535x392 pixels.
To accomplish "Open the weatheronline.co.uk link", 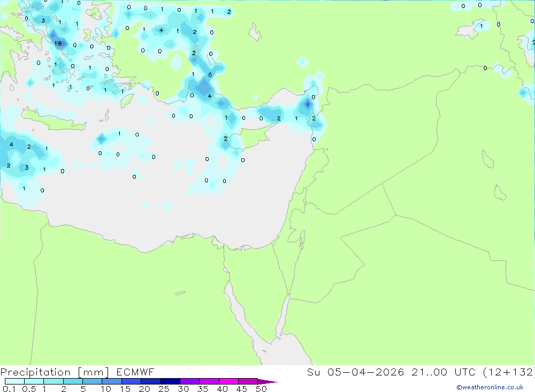I will click(490, 387).
